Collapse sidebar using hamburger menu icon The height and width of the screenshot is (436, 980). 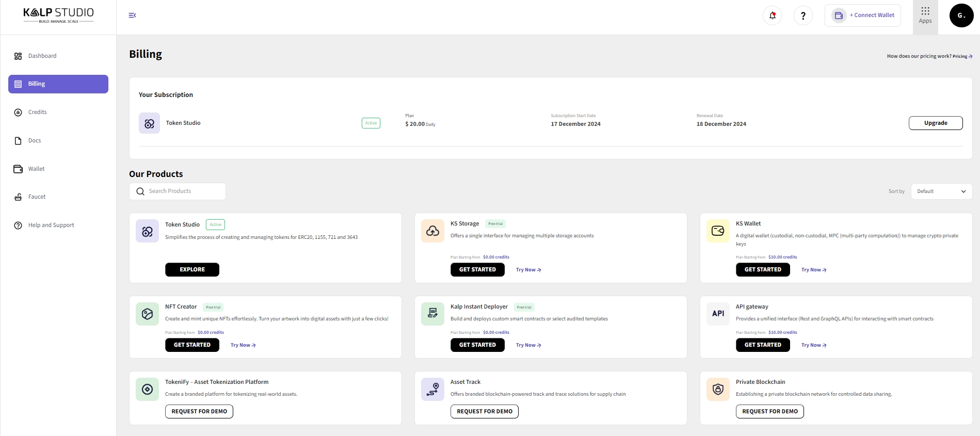click(x=132, y=15)
